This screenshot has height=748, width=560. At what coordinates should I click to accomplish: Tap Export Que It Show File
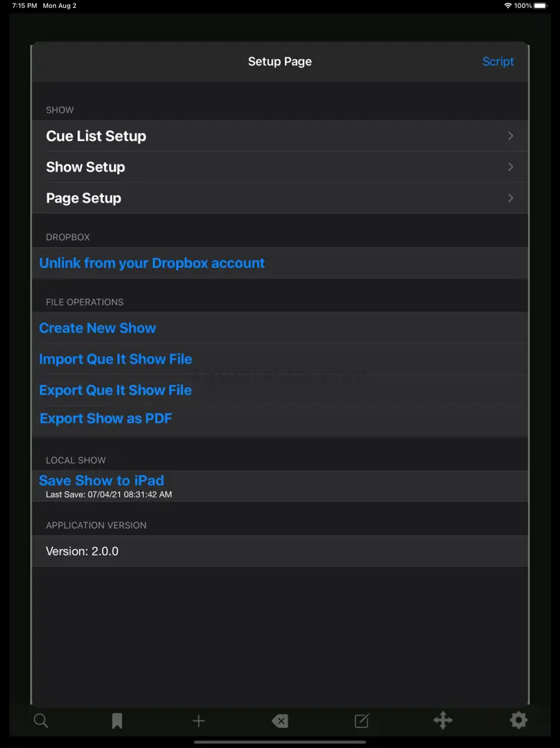click(x=116, y=390)
